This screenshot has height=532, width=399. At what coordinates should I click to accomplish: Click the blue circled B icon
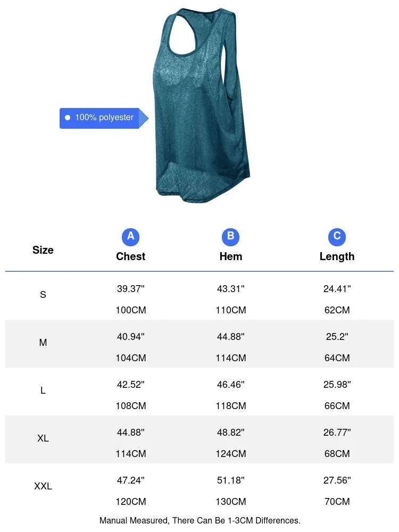click(x=231, y=237)
